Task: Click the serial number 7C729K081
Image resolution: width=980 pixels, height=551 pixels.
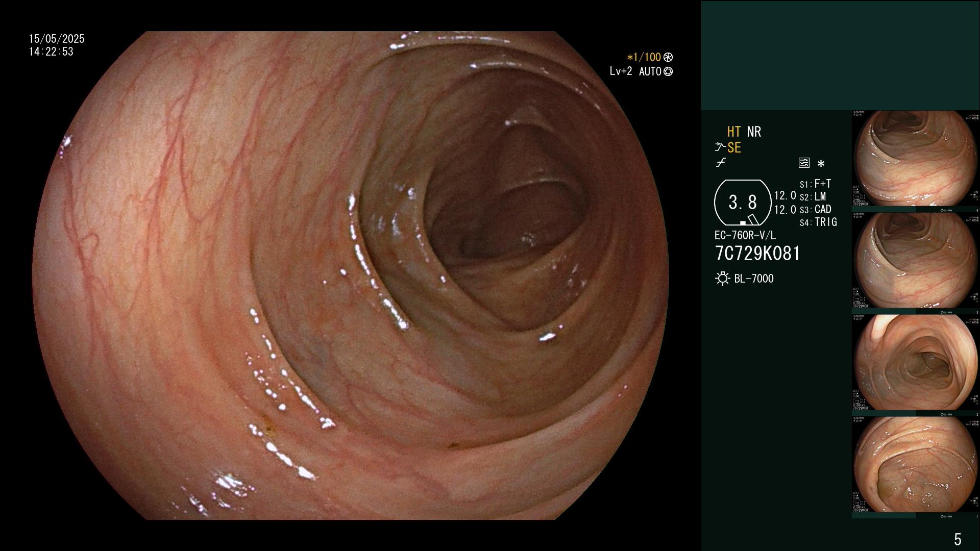Action: (x=757, y=254)
